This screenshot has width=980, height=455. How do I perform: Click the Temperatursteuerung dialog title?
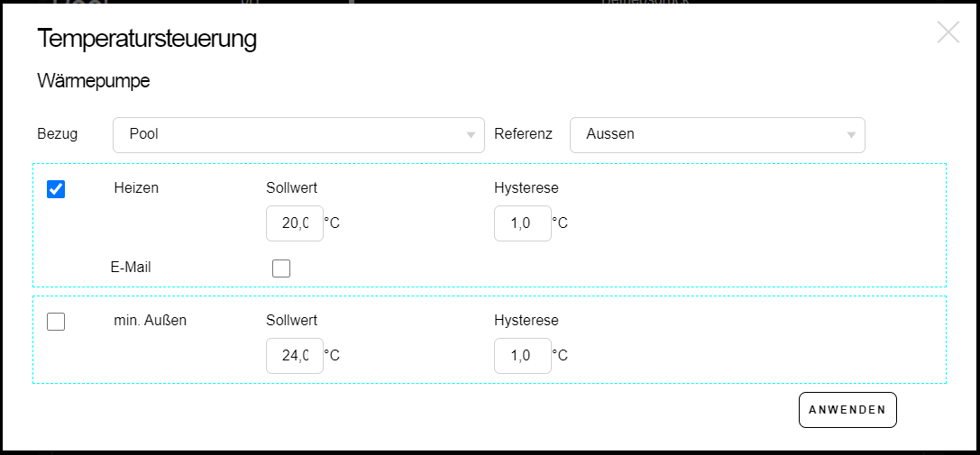pos(147,39)
